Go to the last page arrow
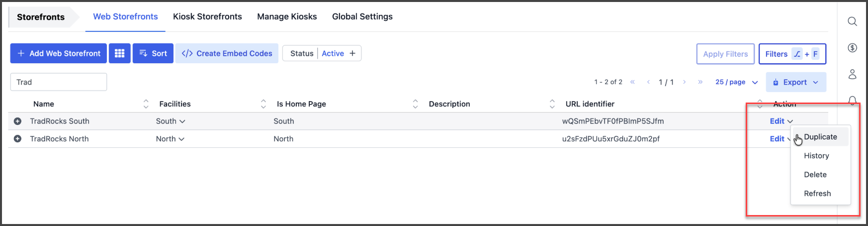 pyautogui.click(x=700, y=82)
